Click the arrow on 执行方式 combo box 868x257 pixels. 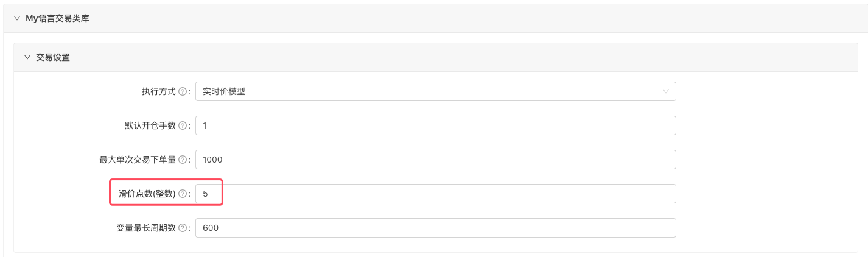click(665, 91)
